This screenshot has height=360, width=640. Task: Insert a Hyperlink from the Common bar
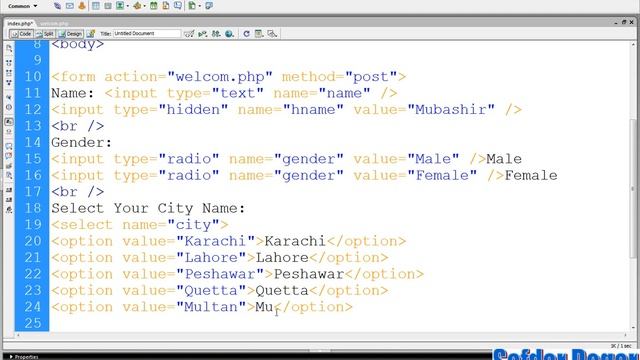[58, 6]
